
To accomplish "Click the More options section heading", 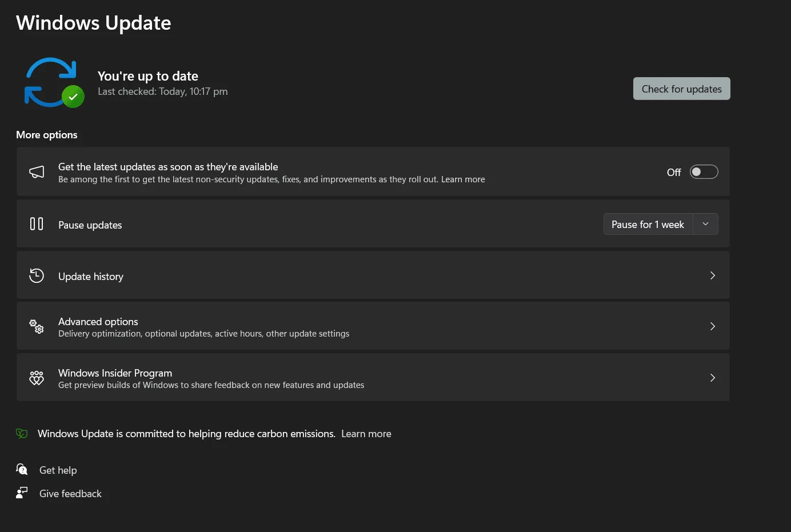I will pyautogui.click(x=47, y=135).
